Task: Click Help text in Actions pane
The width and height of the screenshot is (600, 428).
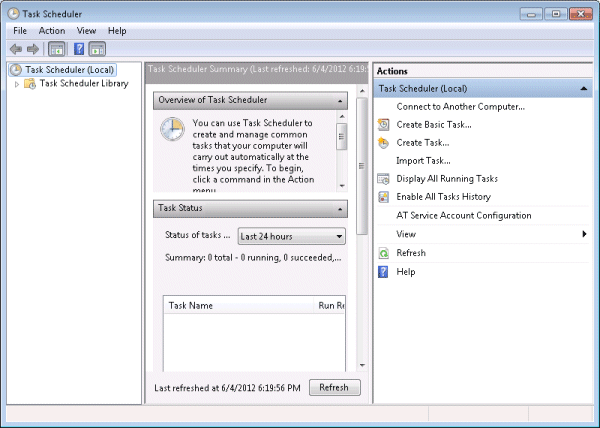Action: click(406, 272)
